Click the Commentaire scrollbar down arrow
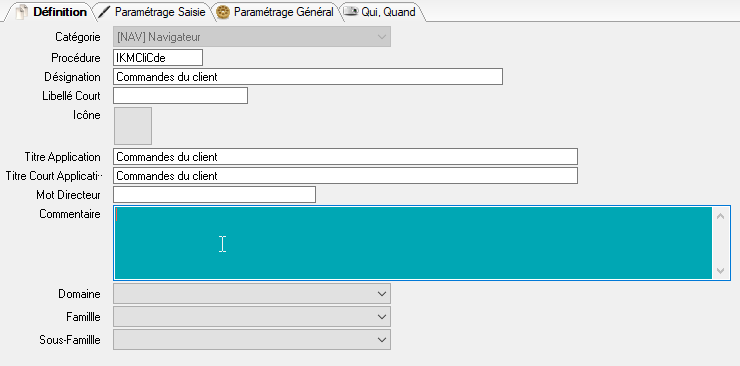The image size is (740, 366). (x=720, y=270)
